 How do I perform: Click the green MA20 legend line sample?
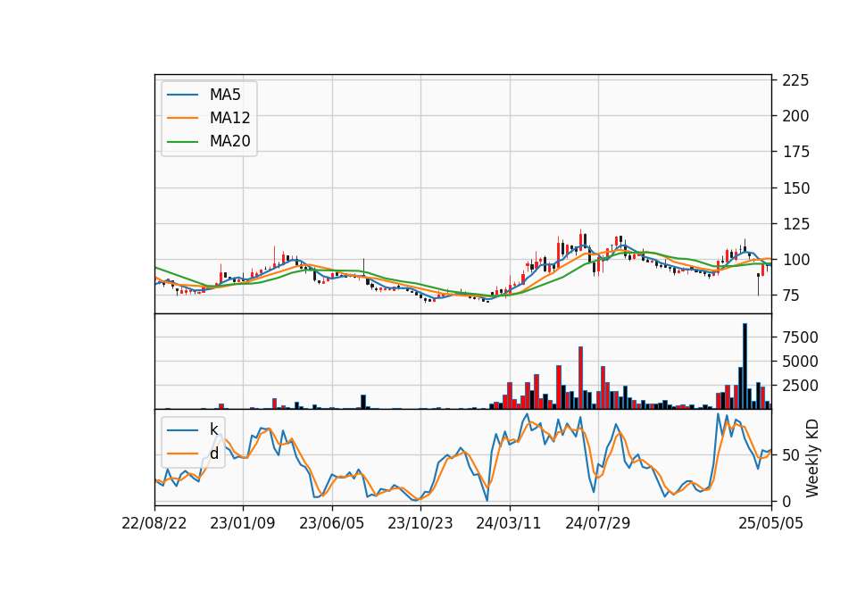[x=182, y=141]
